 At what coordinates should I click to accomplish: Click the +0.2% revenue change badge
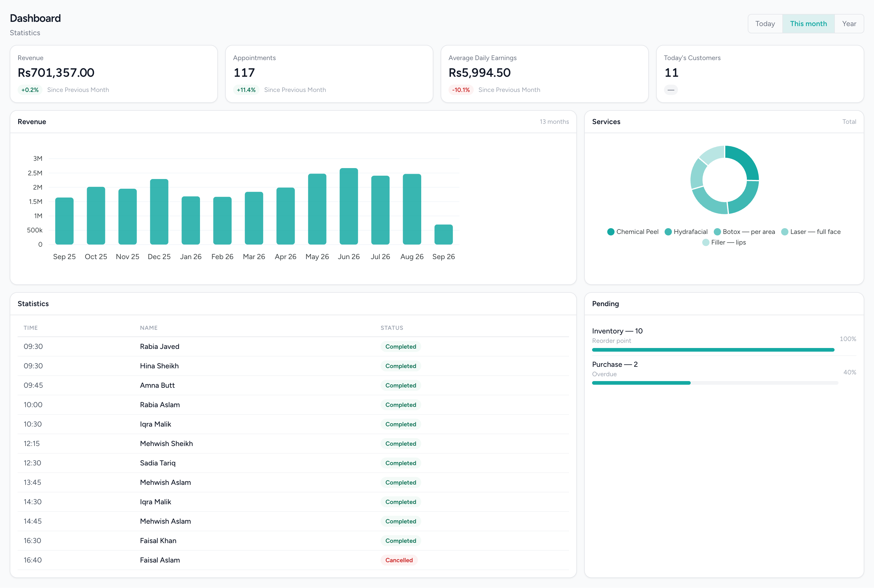(30, 90)
